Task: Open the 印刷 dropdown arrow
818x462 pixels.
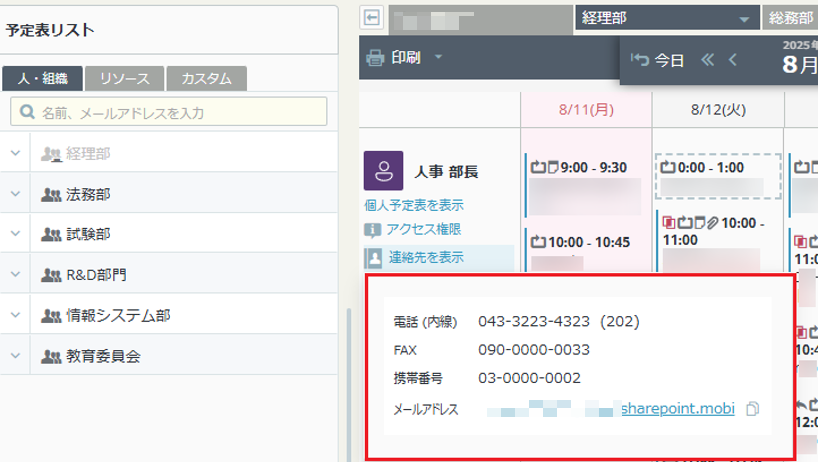Action: [x=438, y=56]
